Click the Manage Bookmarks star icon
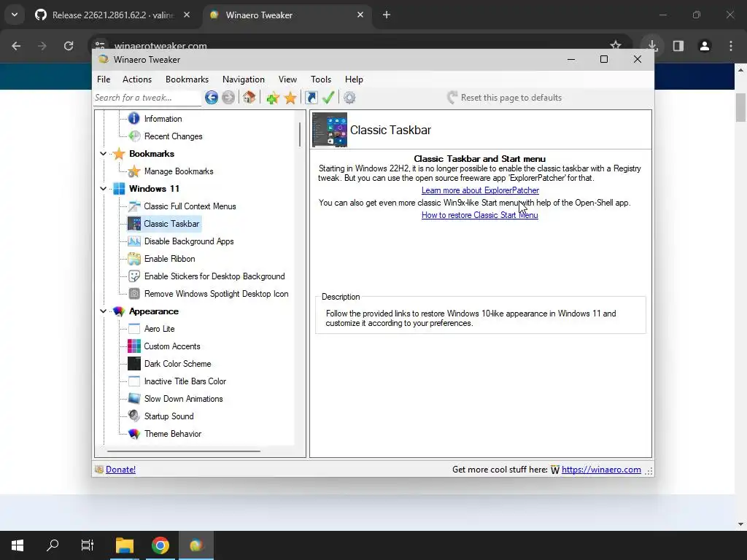The width and height of the screenshot is (747, 560). click(134, 171)
